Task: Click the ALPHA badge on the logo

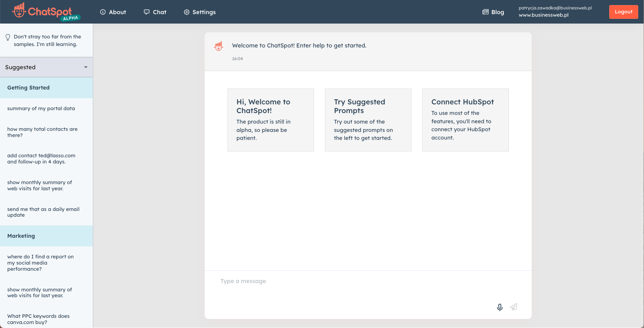Action: click(x=71, y=18)
